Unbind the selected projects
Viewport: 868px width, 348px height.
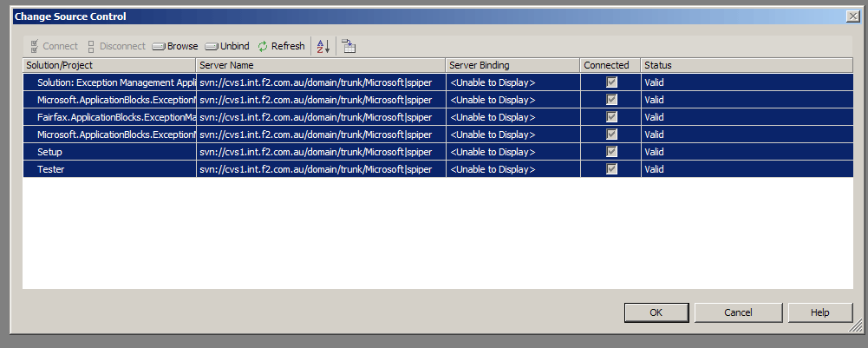click(227, 46)
